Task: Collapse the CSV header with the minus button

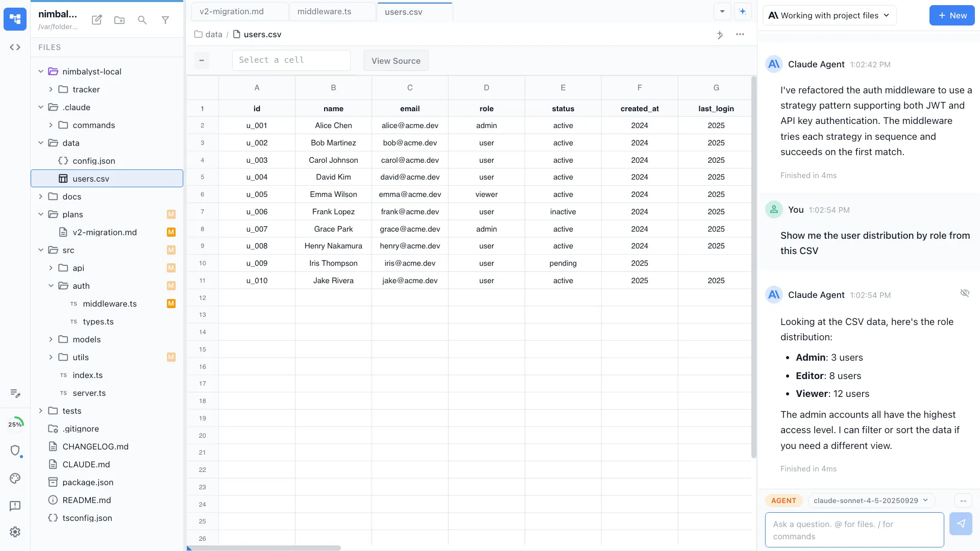Action: coord(201,60)
